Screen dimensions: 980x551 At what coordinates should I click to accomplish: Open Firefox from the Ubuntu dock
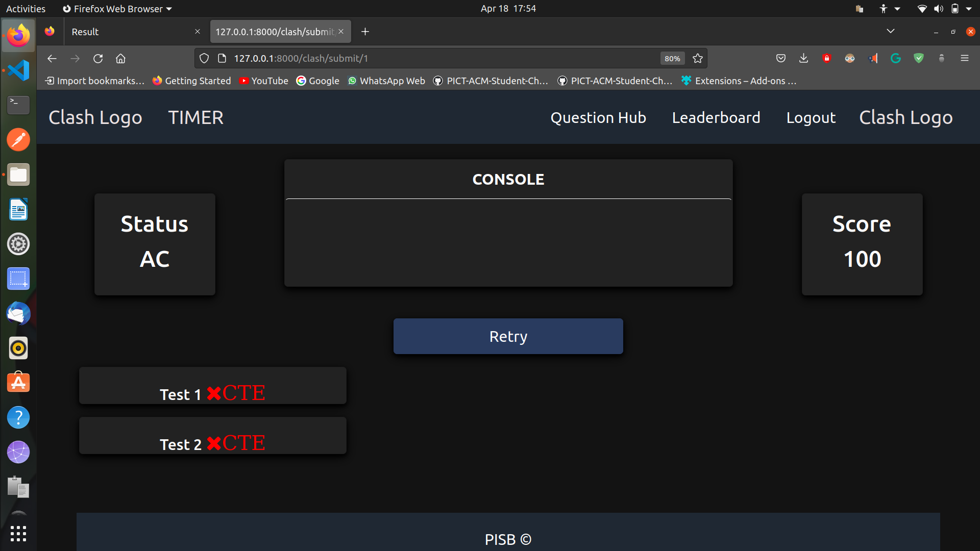(18, 35)
